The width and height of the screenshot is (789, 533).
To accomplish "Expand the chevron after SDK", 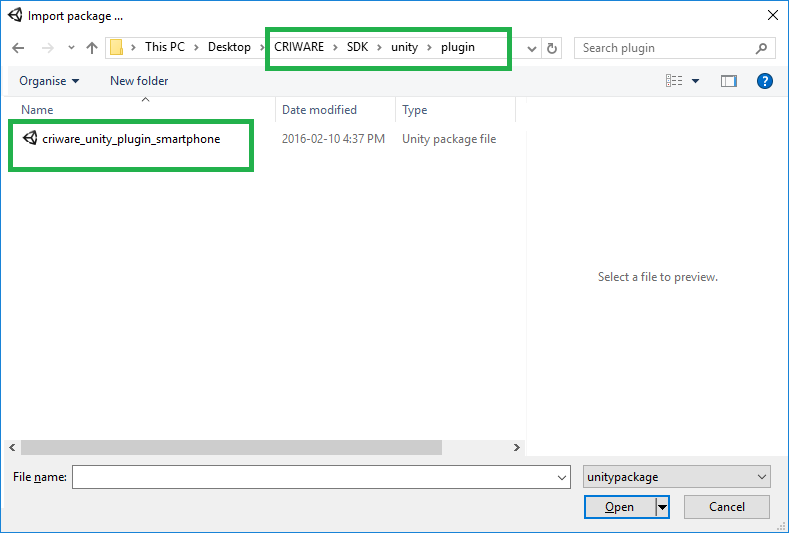I will (x=379, y=47).
